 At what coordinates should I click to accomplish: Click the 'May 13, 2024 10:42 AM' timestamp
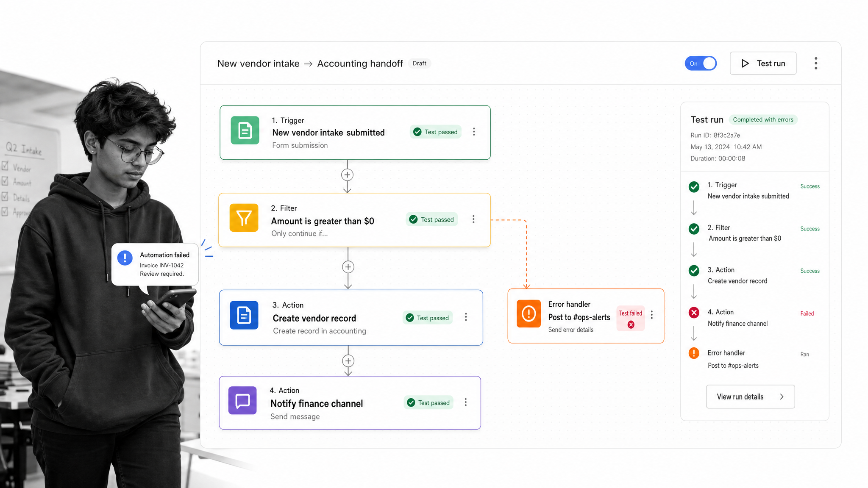[726, 147]
